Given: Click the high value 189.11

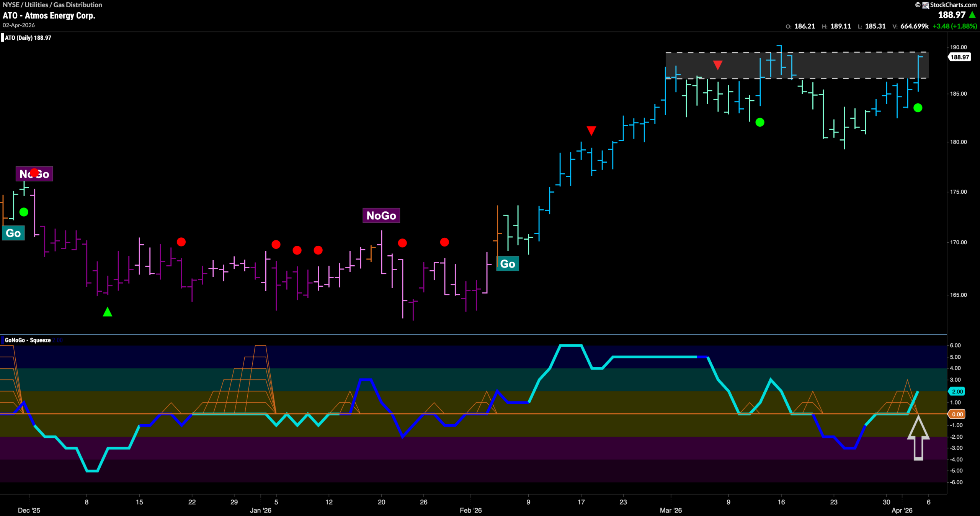Looking at the screenshot, I should 841,26.
